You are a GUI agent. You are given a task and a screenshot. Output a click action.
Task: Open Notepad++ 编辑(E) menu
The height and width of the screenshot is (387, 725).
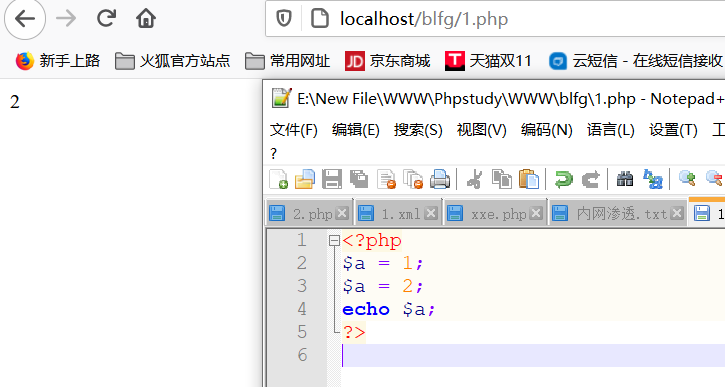point(356,130)
